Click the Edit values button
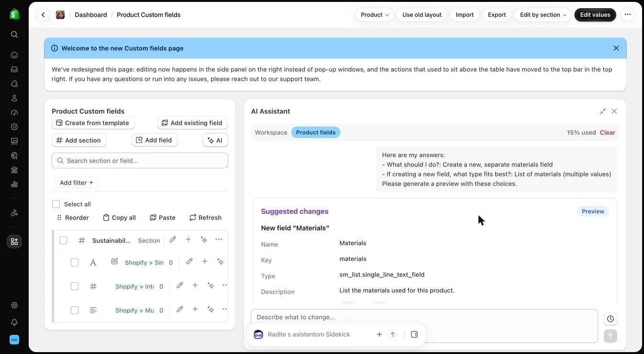644x354 pixels. 595,15
